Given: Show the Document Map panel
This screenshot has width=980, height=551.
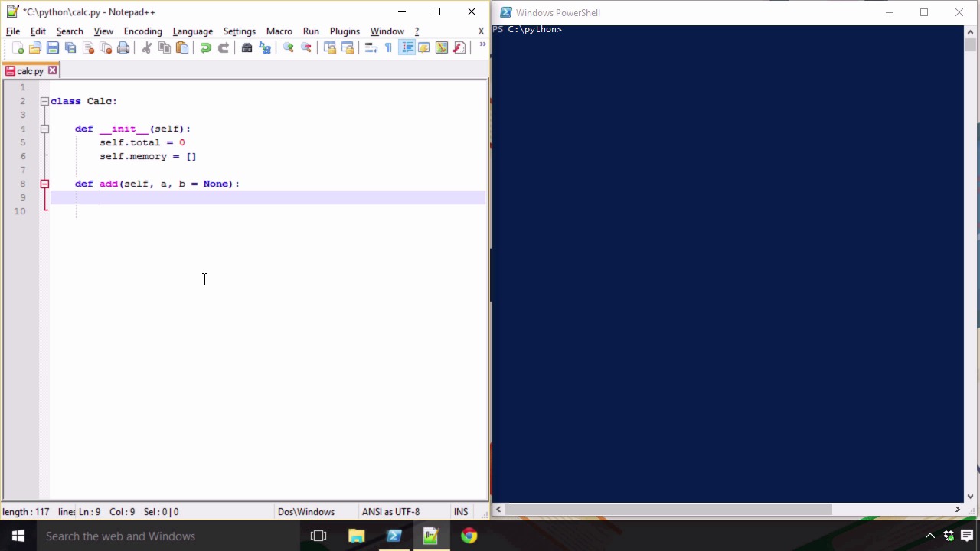Looking at the screenshot, I should tap(442, 47).
